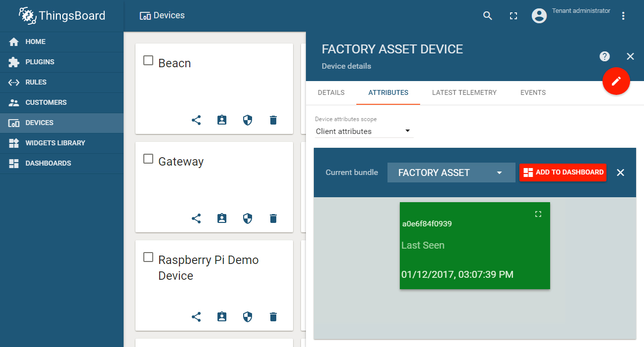
Task: Open Widgets Library in sidebar
Action: [62, 143]
